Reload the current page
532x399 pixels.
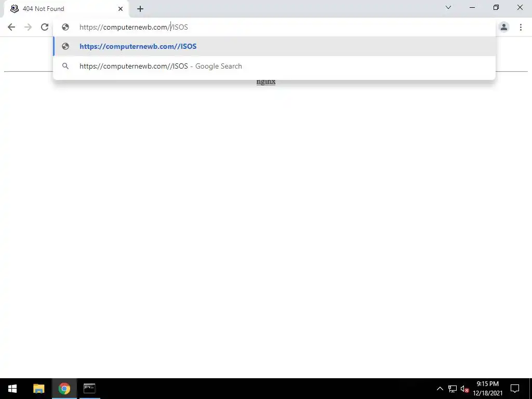(x=45, y=27)
